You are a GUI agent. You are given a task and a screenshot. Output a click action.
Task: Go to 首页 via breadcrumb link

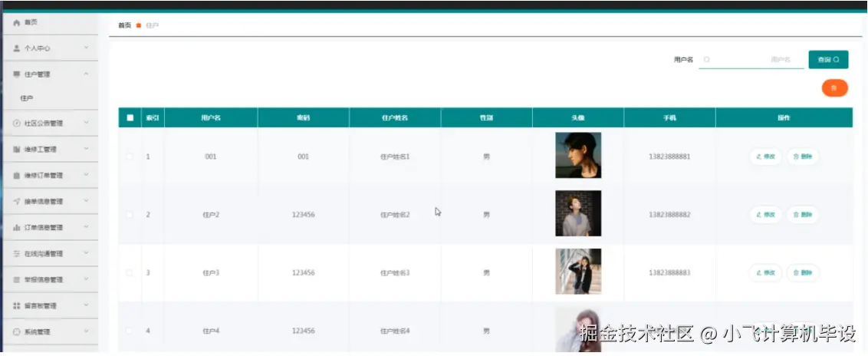(124, 25)
